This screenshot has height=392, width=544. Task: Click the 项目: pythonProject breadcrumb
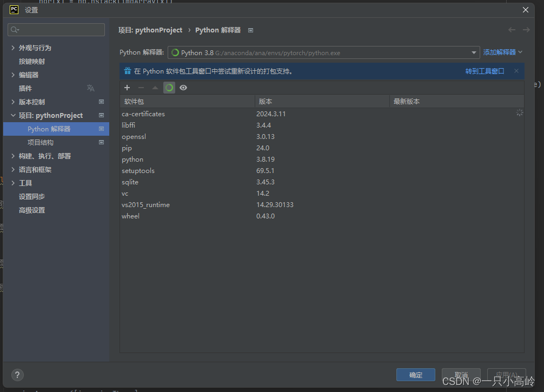coord(150,30)
